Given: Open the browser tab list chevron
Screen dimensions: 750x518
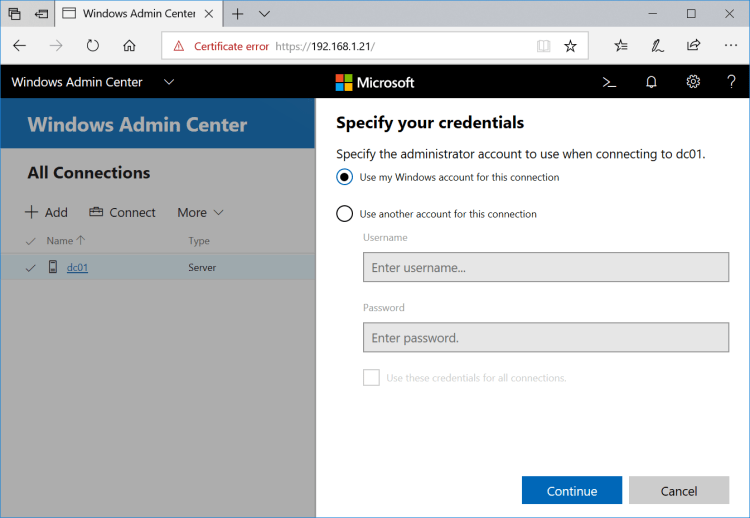Looking at the screenshot, I should pos(265,14).
